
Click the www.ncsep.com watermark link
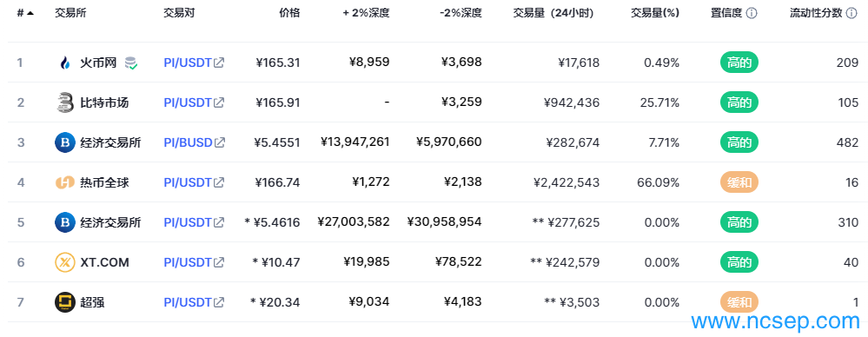point(776,320)
